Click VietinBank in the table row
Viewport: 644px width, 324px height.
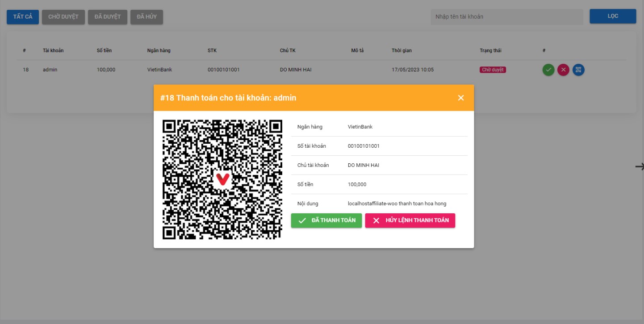159,70
